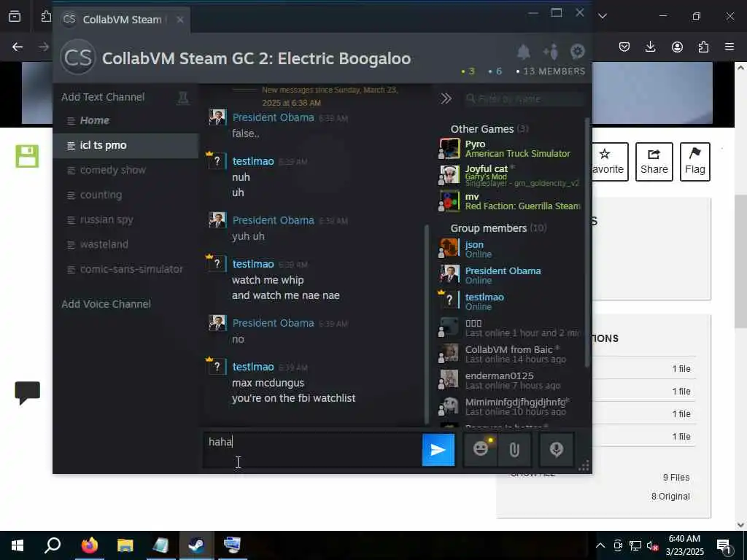Click the icon beside Add Text Channel
Image resolution: width=747 pixels, height=560 pixels.
[183, 98]
